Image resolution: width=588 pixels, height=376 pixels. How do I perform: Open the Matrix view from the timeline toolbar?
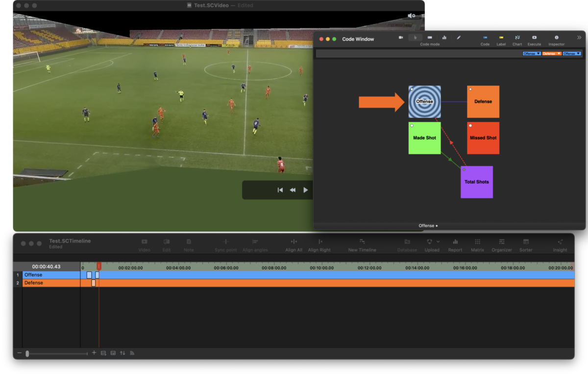(477, 242)
